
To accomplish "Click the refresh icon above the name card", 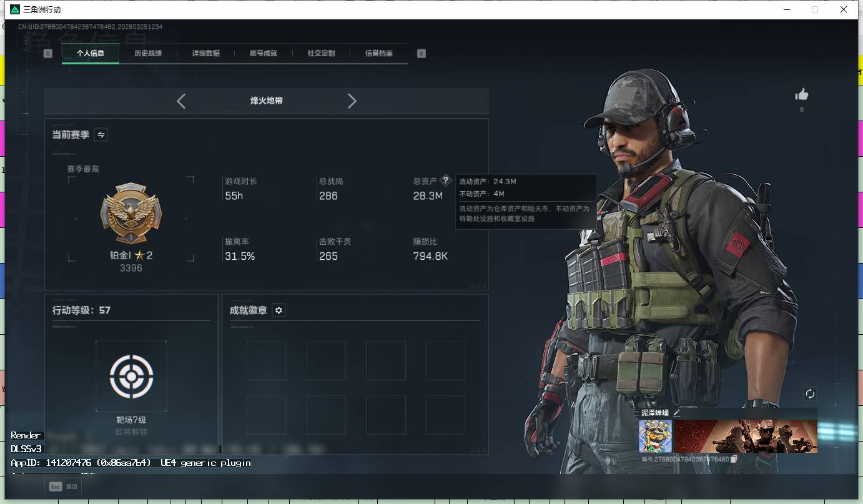I will 810,393.
